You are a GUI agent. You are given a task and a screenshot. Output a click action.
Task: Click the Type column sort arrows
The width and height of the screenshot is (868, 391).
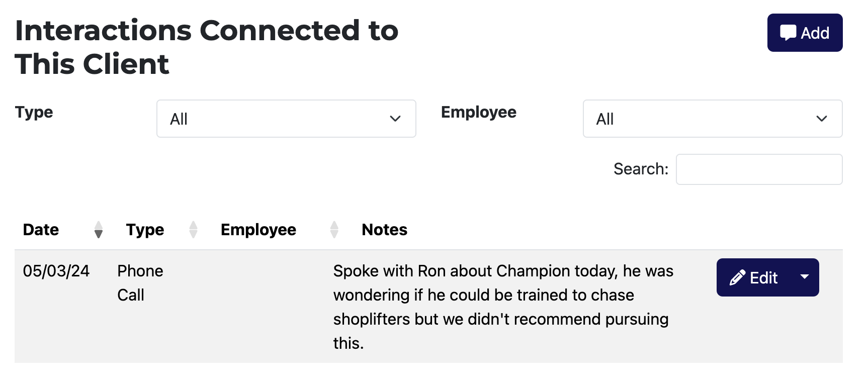click(x=193, y=230)
